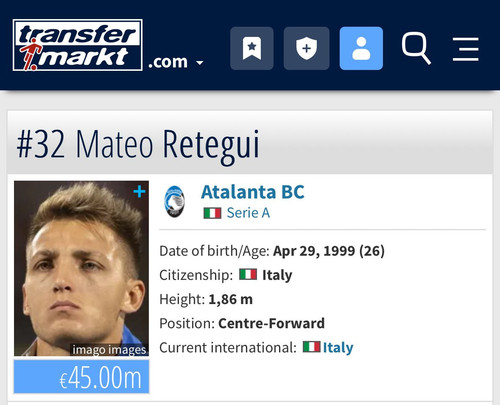The height and width of the screenshot is (405, 500).
Task: Open the Serie A league link
Action: (x=248, y=213)
